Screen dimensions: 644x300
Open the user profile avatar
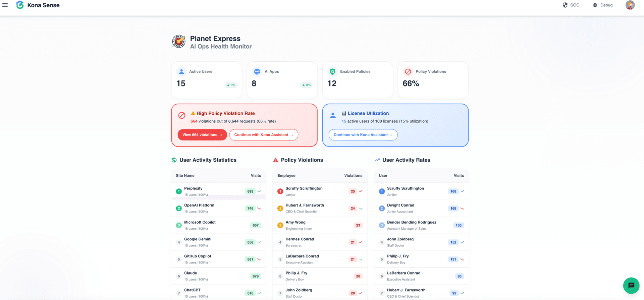630,5
